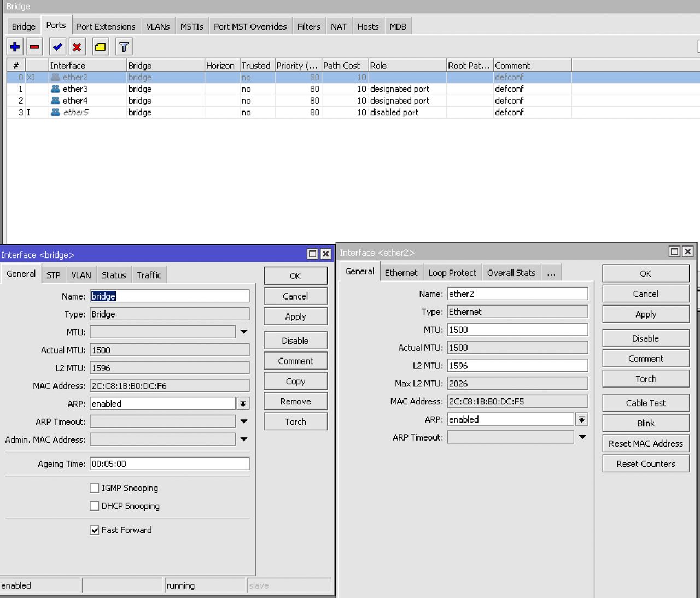Sort ports by the Role column header

click(407, 66)
